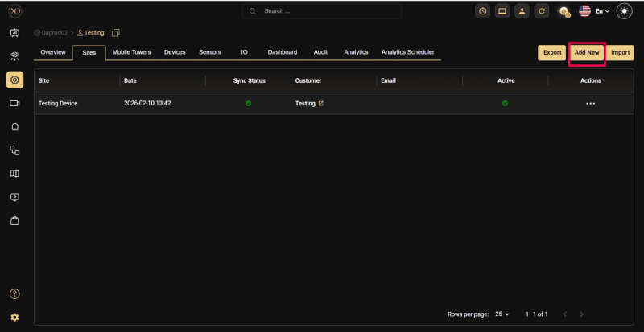Click the Export button
This screenshot has width=644, height=332.
[552, 52]
